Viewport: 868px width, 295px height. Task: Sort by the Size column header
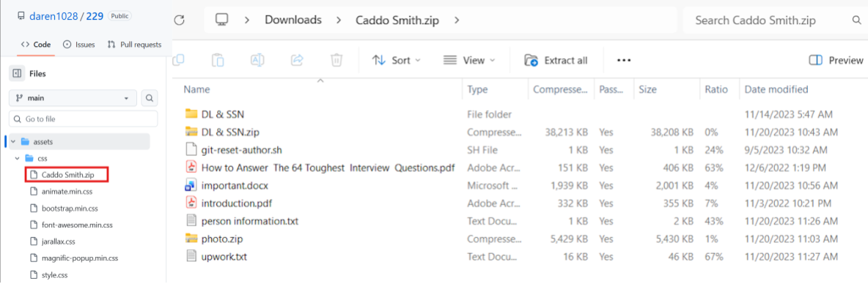click(647, 89)
